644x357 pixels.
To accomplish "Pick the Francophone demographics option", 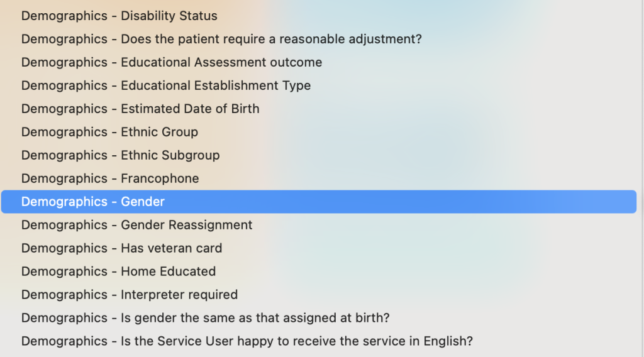I will (x=110, y=178).
